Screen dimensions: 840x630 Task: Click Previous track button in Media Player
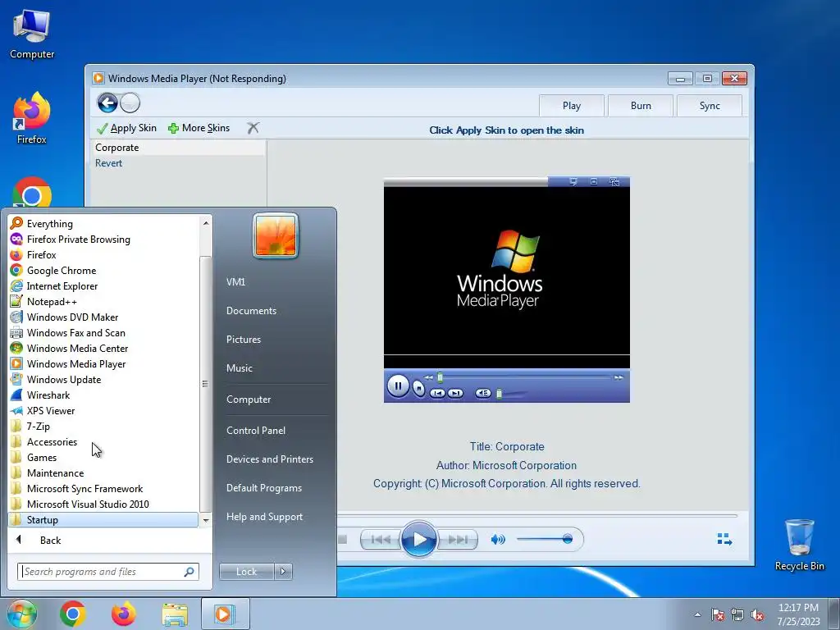[381, 539]
